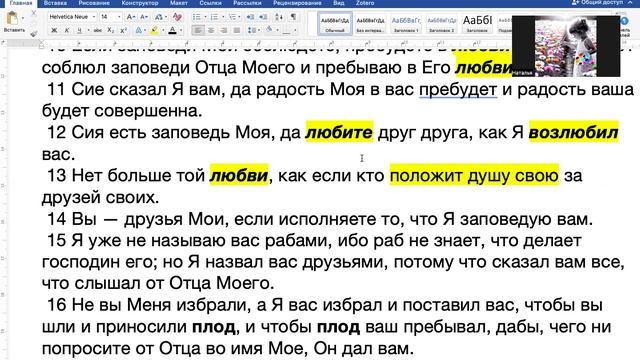This screenshot has width=640, height=360.
Task: Apply the Заголовок 1 style
Action: pyautogui.click(x=406, y=24)
